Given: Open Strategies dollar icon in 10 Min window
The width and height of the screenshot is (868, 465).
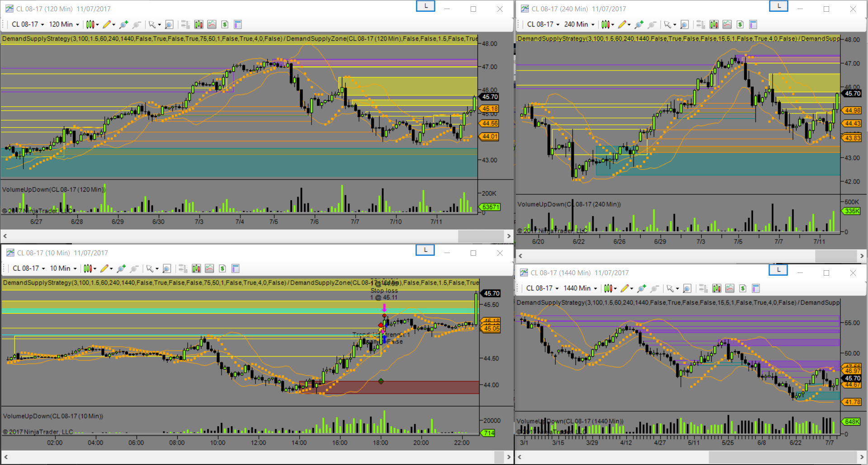Looking at the screenshot, I should tap(222, 268).
